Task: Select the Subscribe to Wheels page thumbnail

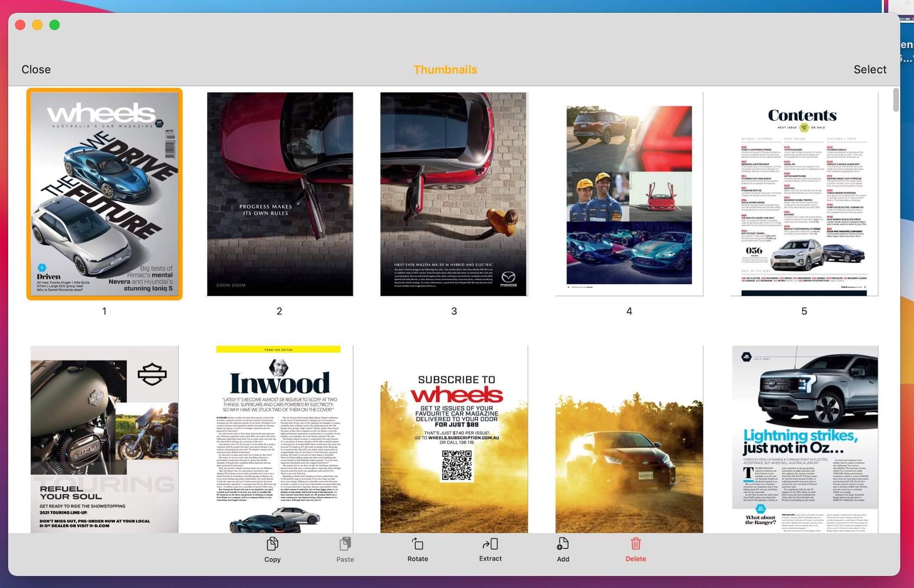Action: [454, 439]
